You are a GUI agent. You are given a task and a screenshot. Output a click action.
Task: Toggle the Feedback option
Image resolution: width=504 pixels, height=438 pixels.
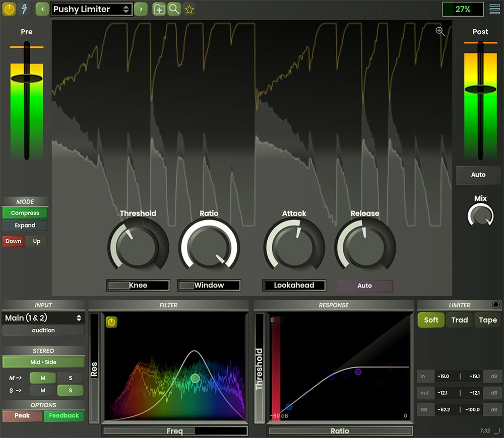[x=64, y=416]
